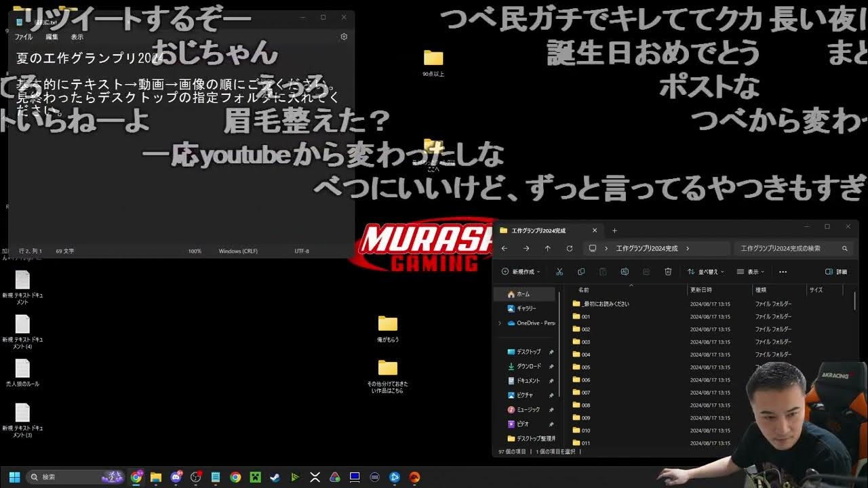Image resolution: width=868 pixels, height=488 pixels.
Task: Open Steam from the taskbar
Action: pyautogui.click(x=275, y=477)
